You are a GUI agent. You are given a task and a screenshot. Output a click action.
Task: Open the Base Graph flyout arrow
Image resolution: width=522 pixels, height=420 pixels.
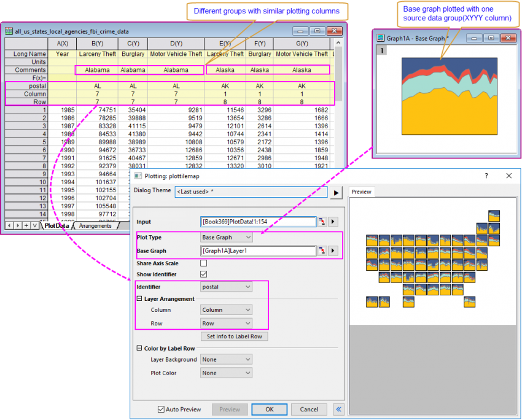pyautogui.click(x=333, y=251)
